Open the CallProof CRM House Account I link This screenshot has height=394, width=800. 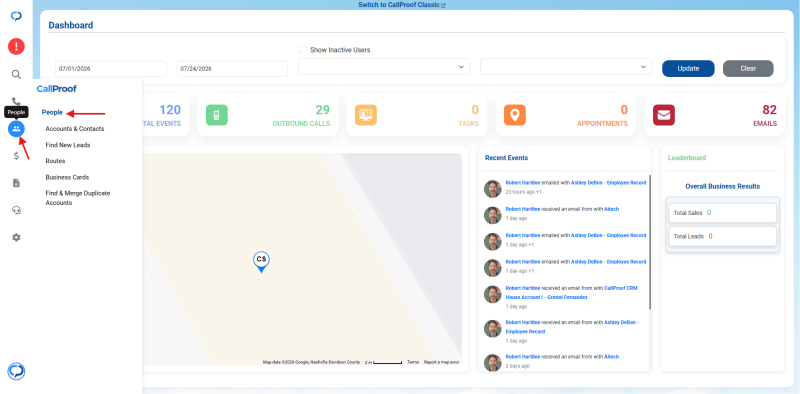coord(571,292)
